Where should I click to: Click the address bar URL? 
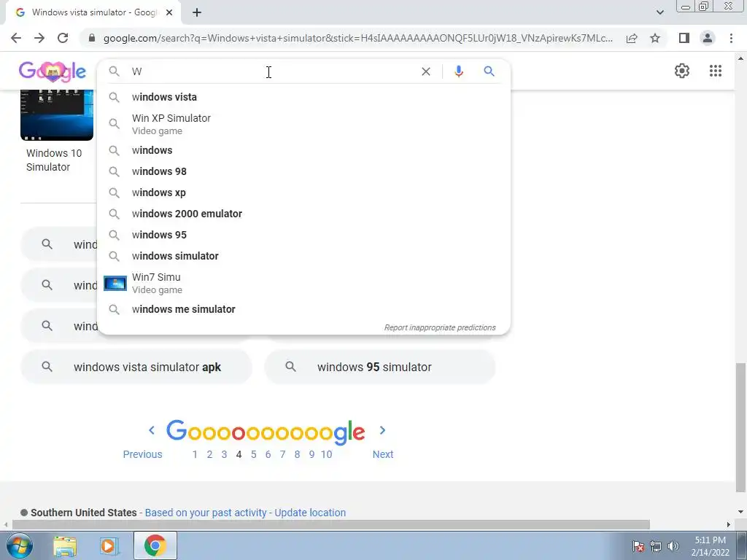(357, 38)
